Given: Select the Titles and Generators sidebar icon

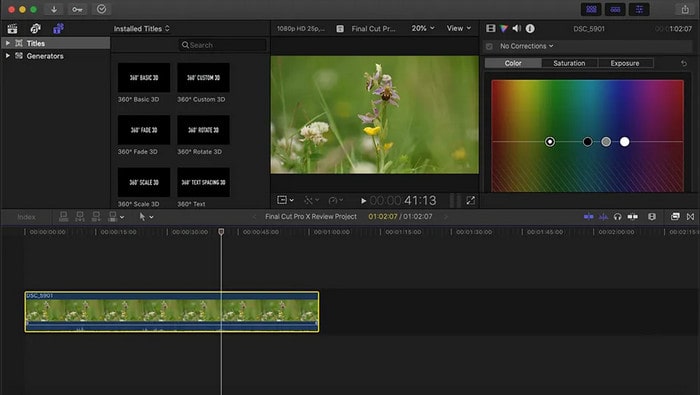Looking at the screenshot, I should (x=58, y=29).
